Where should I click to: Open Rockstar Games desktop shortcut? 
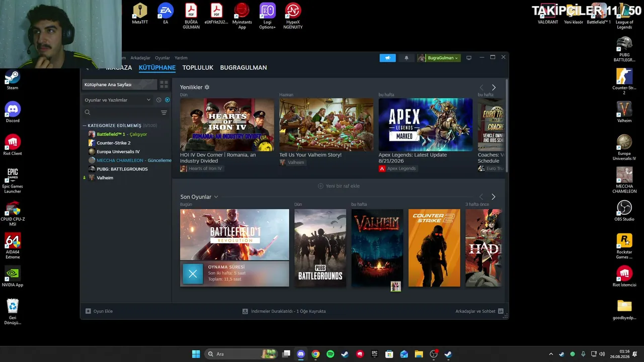(624, 246)
